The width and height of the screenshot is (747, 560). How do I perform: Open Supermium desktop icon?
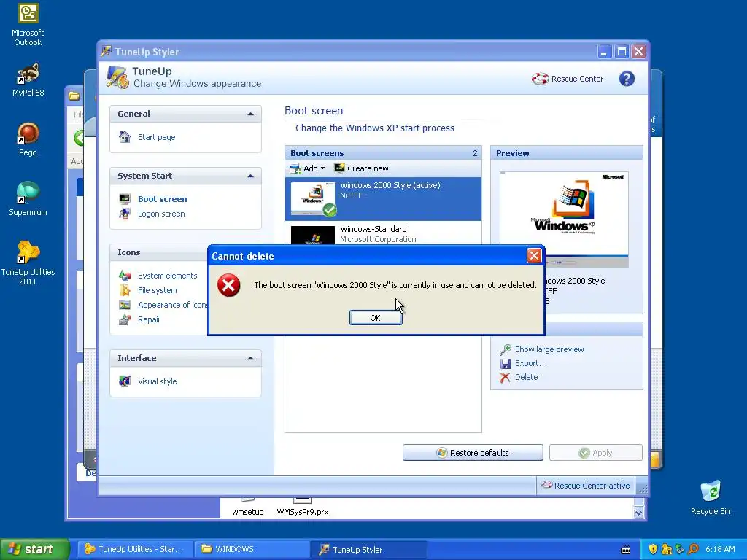pyautogui.click(x=28, y=199)
